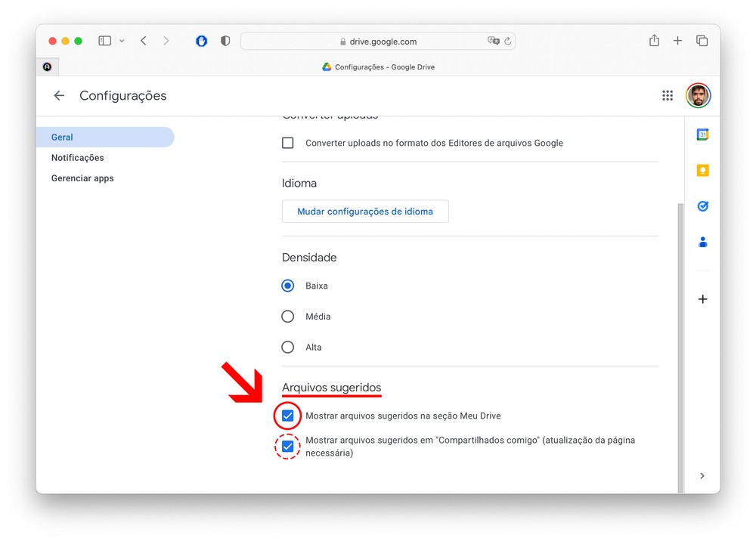Click the back arrow beside Configurações
The width and height of the screenshot is (756, 541).
click(59, 95)
